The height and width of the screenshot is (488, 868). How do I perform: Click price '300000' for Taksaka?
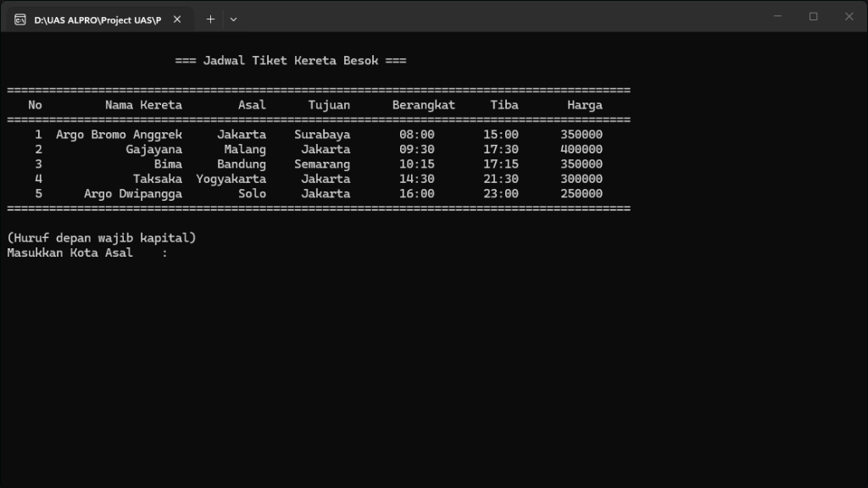tap(581, 179)
